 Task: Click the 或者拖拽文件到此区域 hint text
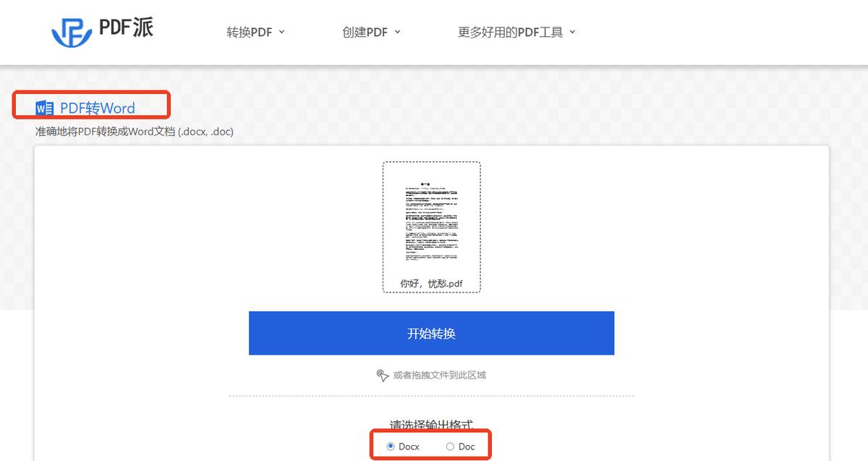click(439, 375)
